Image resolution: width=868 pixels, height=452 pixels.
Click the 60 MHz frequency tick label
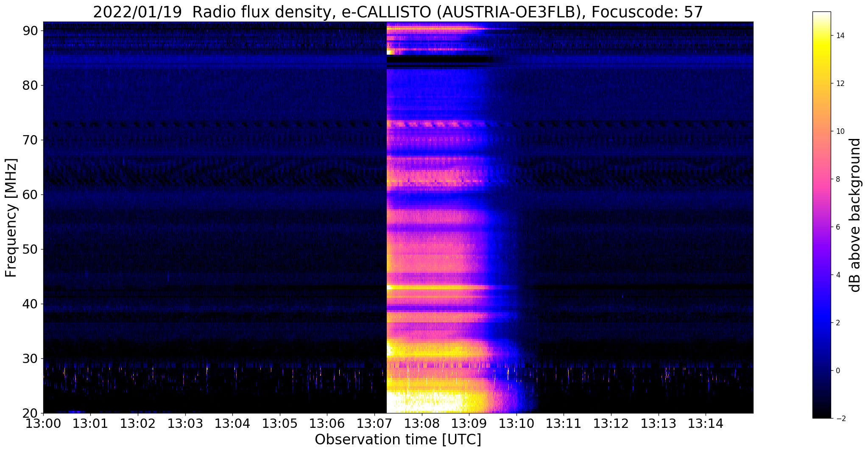pos(30,194)
